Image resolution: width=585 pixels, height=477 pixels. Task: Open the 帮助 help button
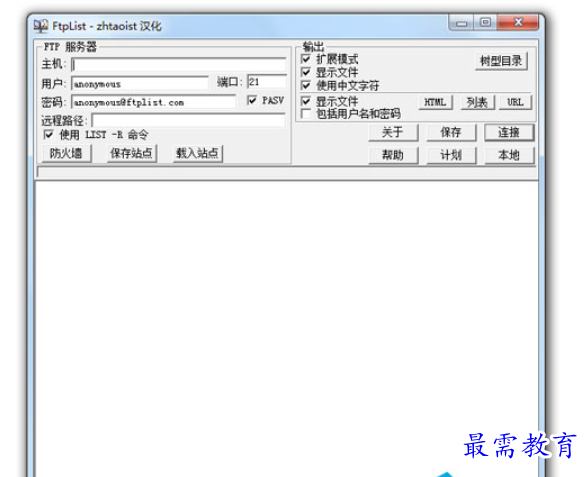393,155
